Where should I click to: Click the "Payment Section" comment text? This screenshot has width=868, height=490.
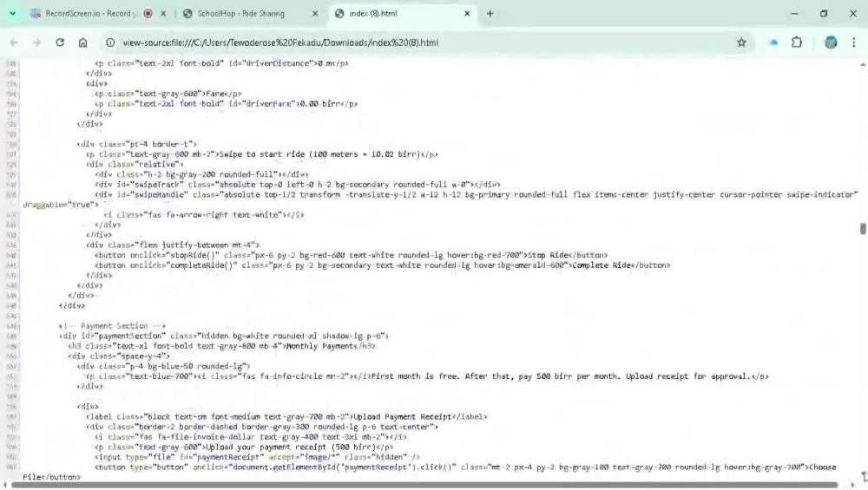[x=115, y=326]
